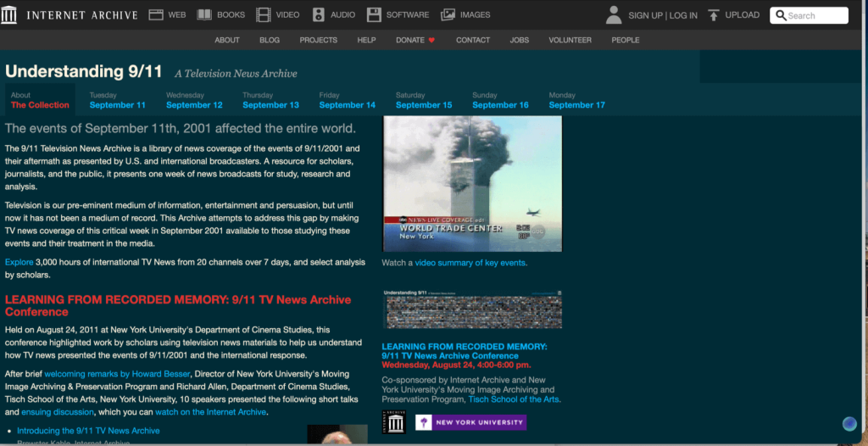The width and height of the screenshot is (868, 446).
Task: Click blue LEARNING FROM RECORDED MEMORY sidebar link
Action: pyautogui.click(x=465, y=351)
